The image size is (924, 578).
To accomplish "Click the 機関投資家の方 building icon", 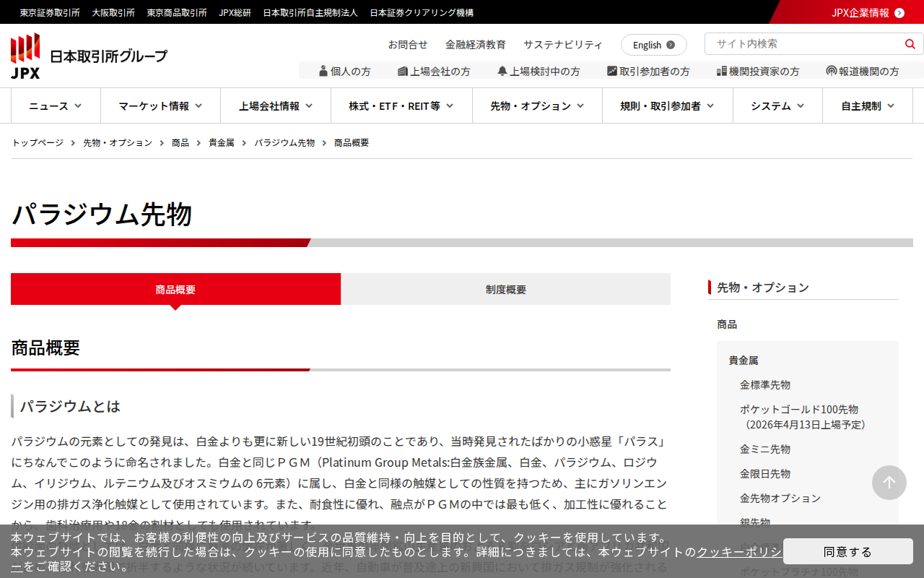I will [x=722, y=71].
